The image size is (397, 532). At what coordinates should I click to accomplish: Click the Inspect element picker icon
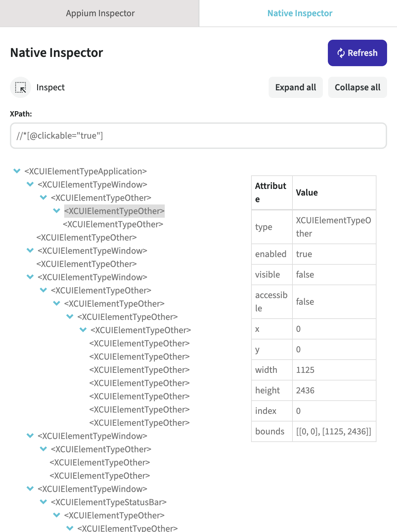(21, 87)
